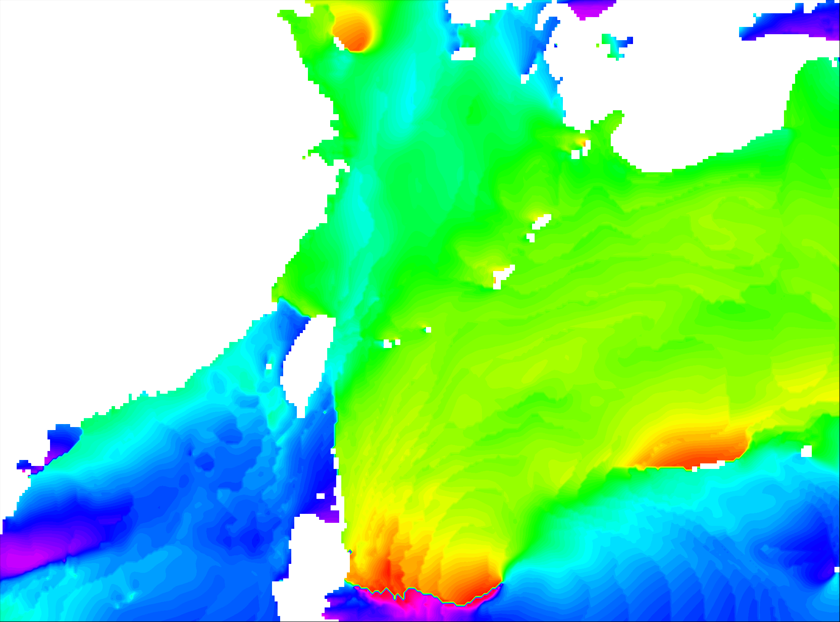Click the small purple patch at the top edge

point(592,9)
